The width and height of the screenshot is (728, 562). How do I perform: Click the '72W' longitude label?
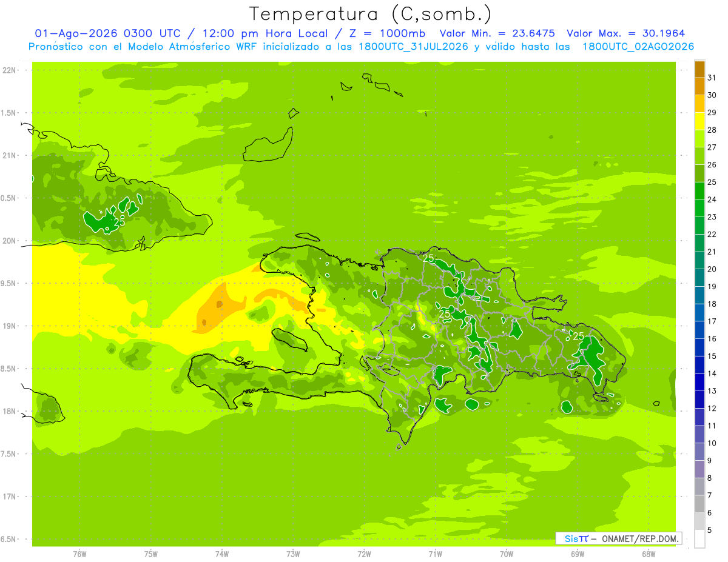[364, 554]
